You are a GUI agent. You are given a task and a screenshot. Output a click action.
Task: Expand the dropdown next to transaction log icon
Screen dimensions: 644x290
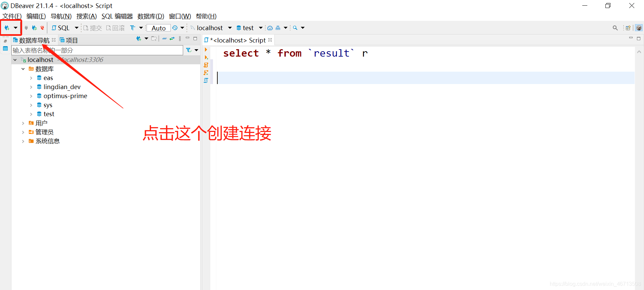[x=182, y=28]
